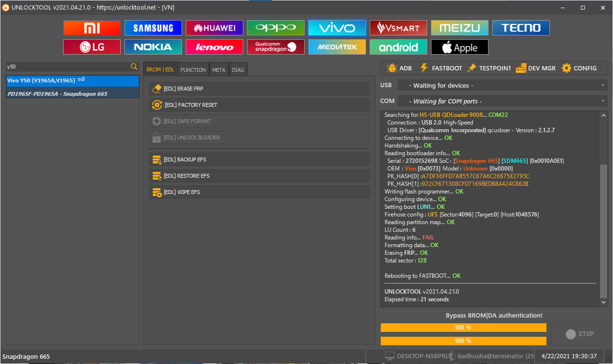The width and height of the screenshot is (613, 364).
Task: Click the PK_HASH[1] log line
Action: (x=458, y=184)
